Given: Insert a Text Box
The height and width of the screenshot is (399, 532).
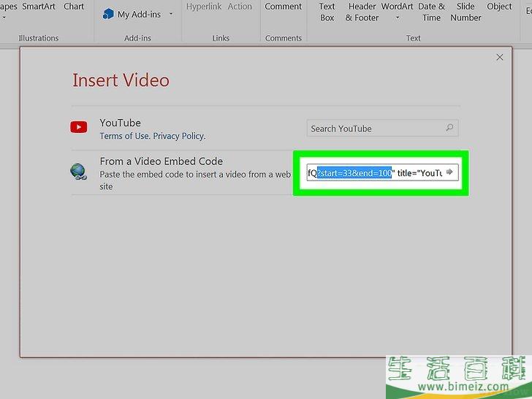Looking at the screenshot, I should [x=327, y=12].
